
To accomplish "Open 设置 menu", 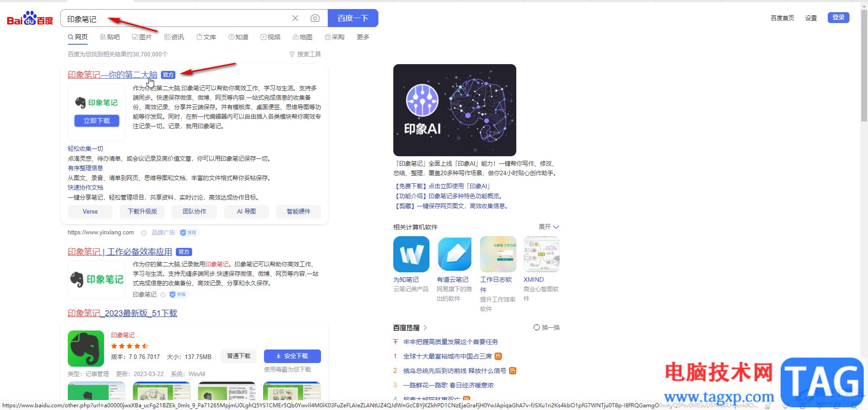I will (811, 18).
